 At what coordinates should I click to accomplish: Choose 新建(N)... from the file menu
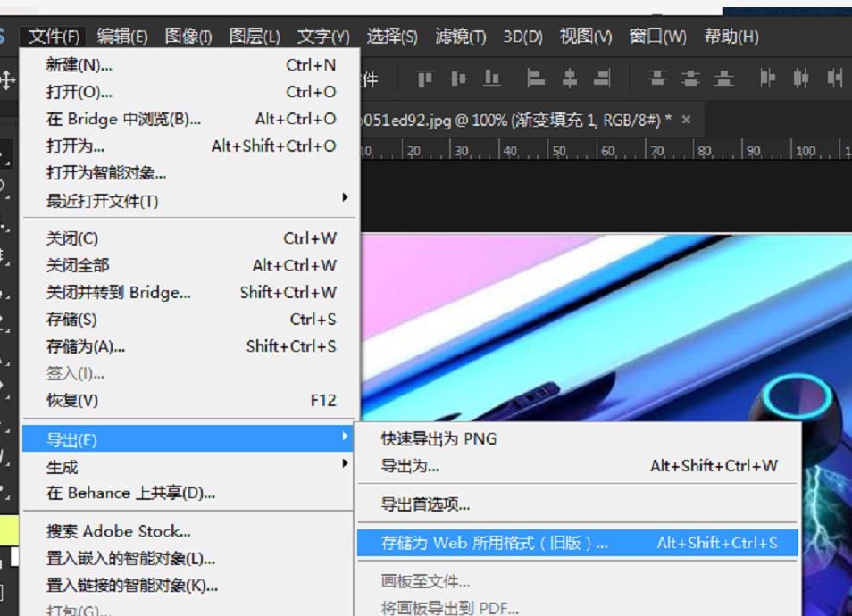(191, 65)
